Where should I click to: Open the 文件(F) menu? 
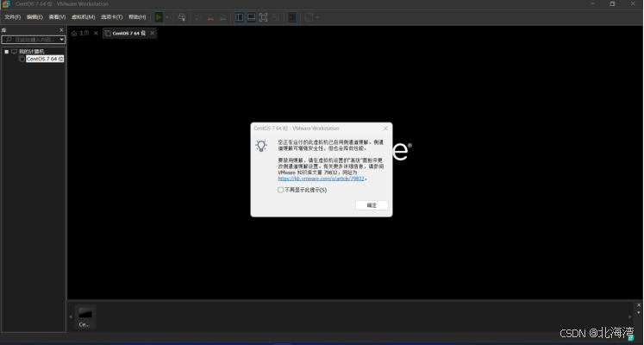click(x=12, y=17)
